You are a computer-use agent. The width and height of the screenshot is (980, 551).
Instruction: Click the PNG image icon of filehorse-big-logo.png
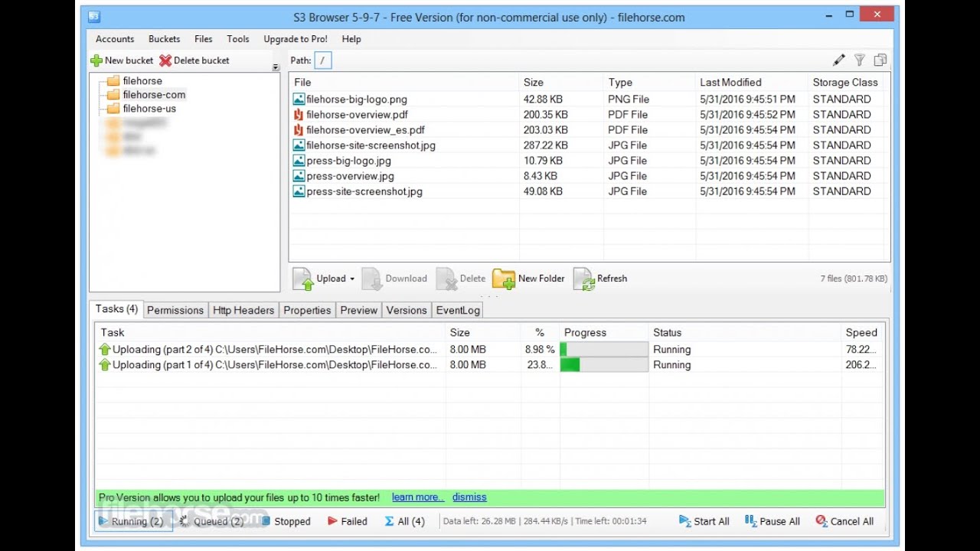point(299,99)
